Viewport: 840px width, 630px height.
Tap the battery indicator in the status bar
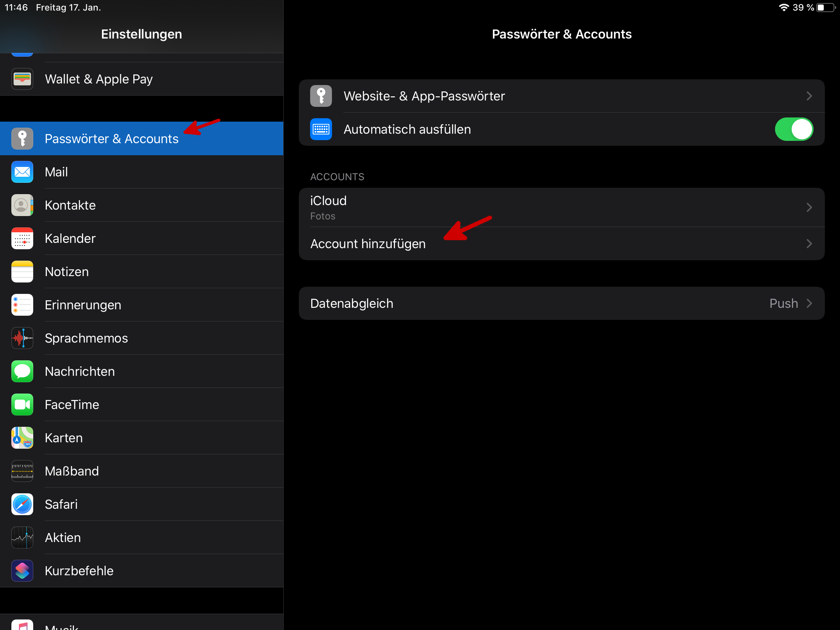tap(826, 8)
